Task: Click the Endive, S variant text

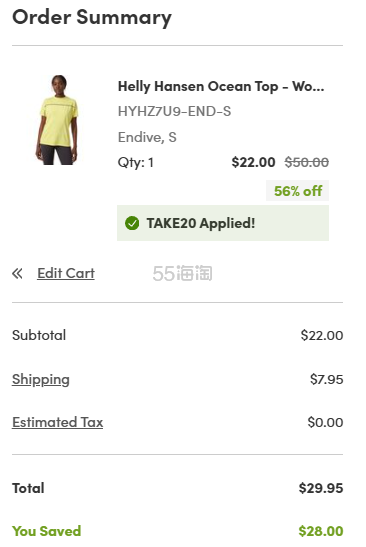Action: pyautogui.click(x=147, y=137)
